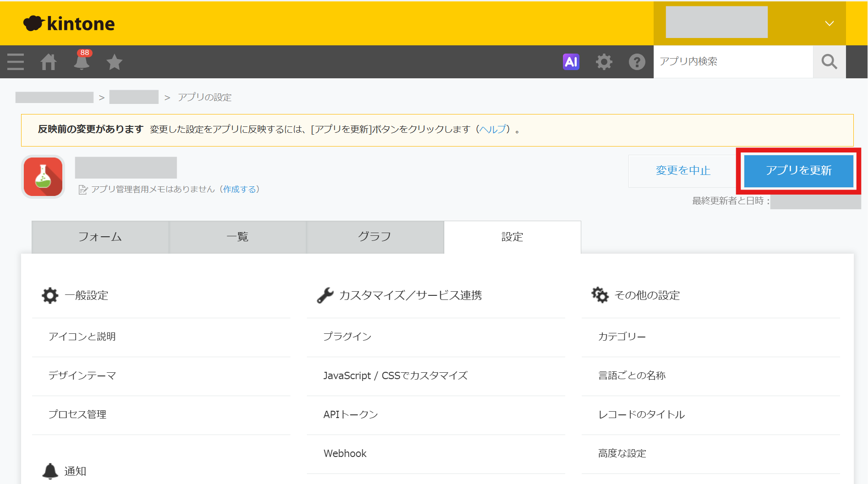Open bookmarks star icon

pyautogui.click(x=115, y=62)
